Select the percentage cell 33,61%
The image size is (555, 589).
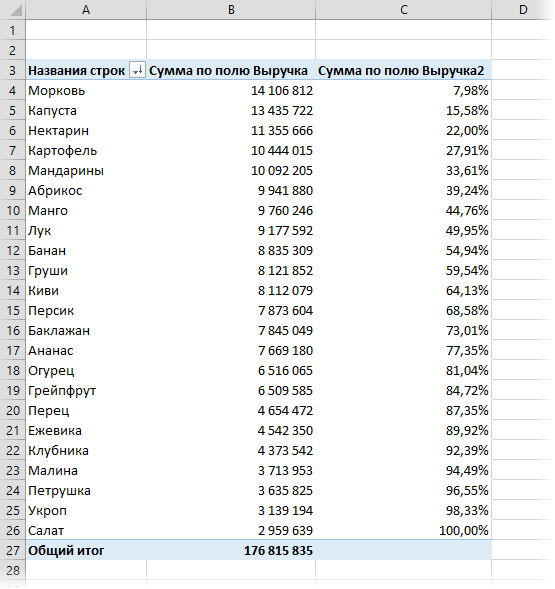[x=404, y=171]
